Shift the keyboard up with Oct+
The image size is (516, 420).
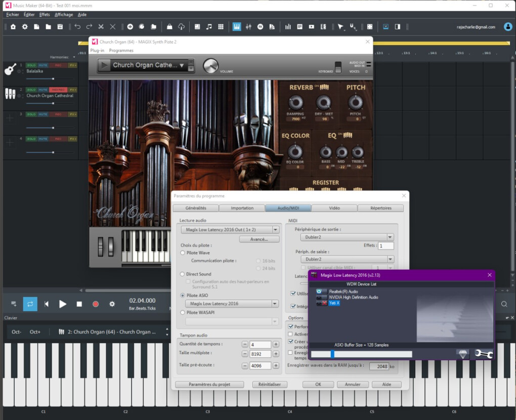pyautogui.click(x=35, y=332)
